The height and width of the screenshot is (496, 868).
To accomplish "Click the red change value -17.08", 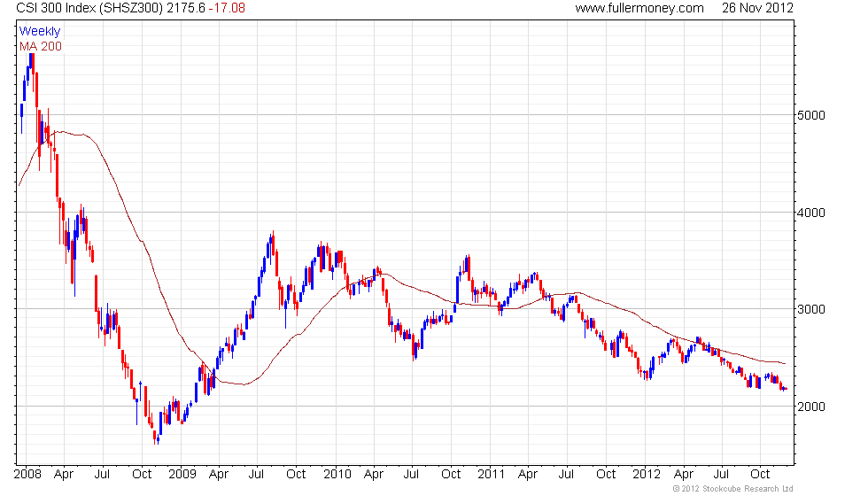I will point(227,8).
